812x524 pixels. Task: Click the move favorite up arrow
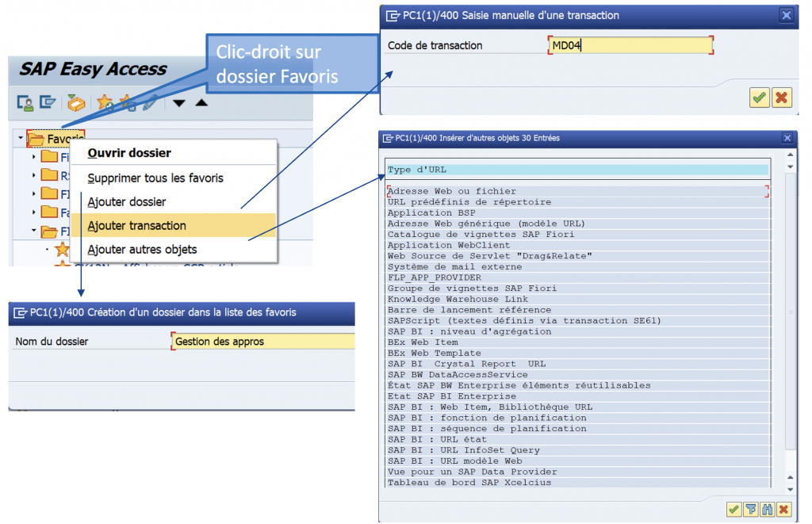click(201, 102)
